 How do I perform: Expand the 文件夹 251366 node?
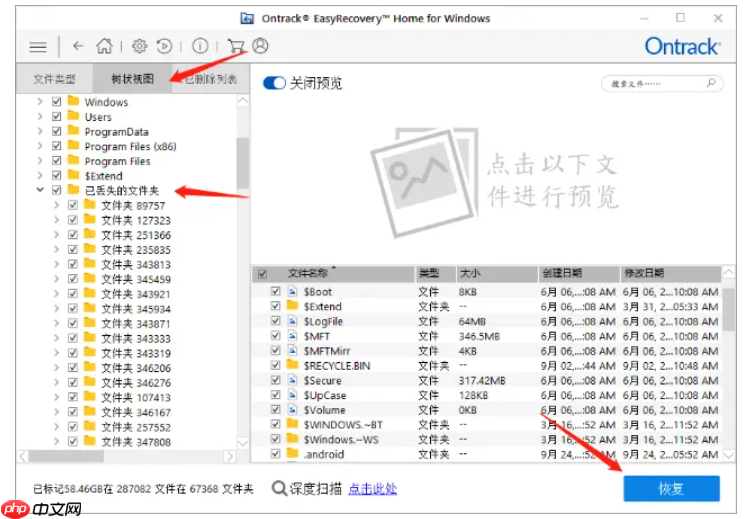click(57, 235)
